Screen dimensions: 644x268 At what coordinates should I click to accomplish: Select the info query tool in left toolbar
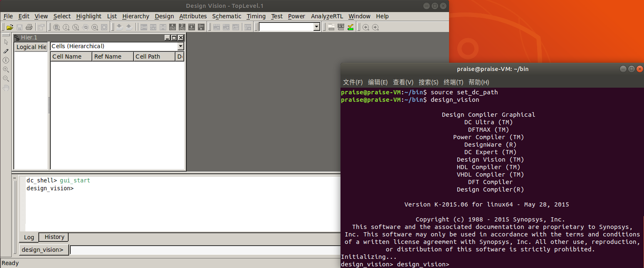6,60
